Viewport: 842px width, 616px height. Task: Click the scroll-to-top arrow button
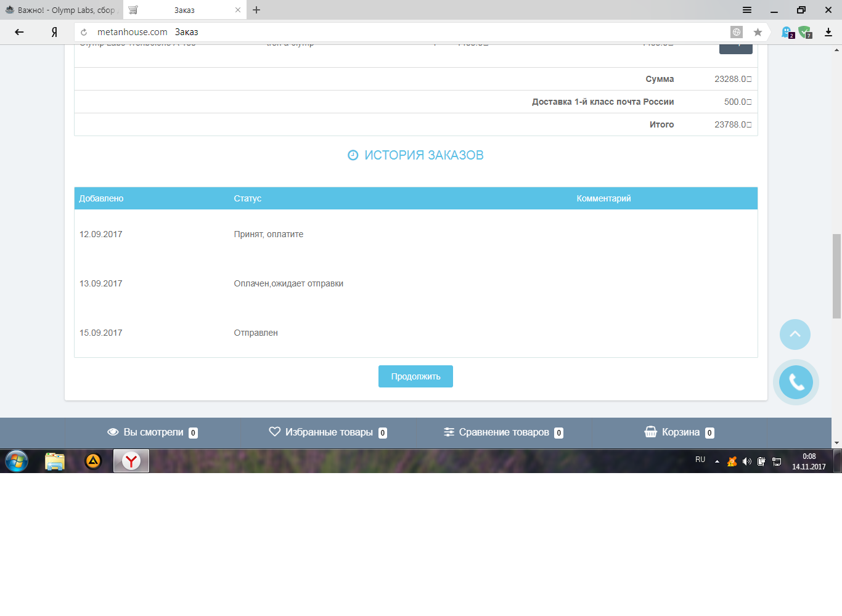795,334
